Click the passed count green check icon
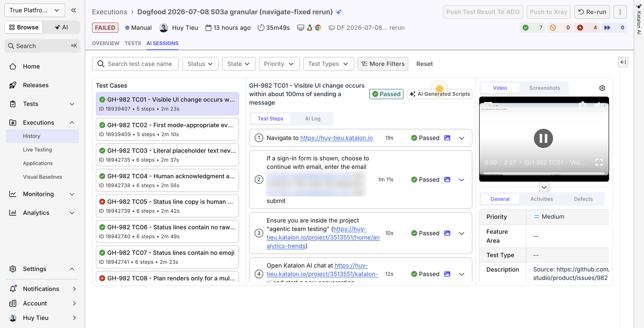 coord(525,28)
